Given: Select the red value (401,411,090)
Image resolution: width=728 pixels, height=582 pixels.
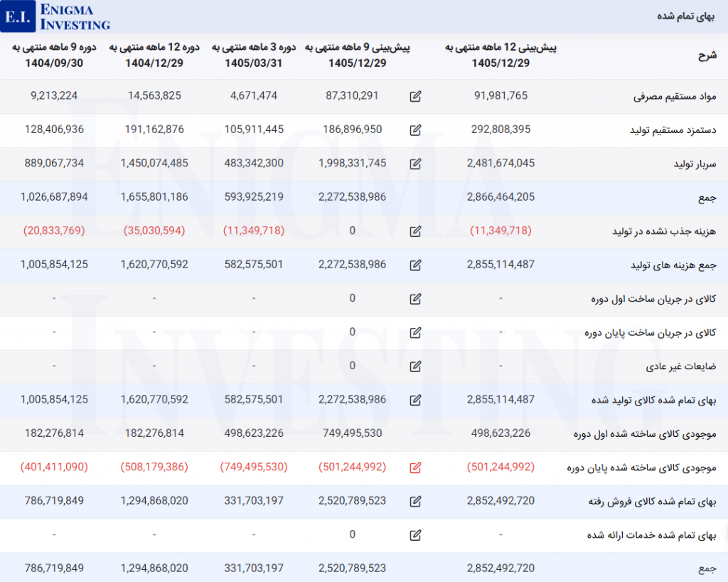Looking at the screenshot, I should pyautogui.click(x=54, y=467).
